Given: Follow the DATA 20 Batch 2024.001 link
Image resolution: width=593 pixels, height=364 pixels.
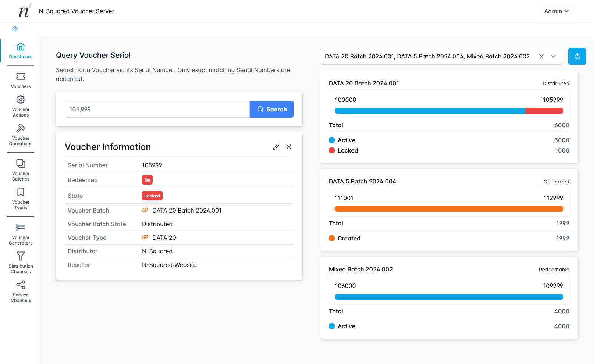Looking at the screenshot, I should coord(187,210).
